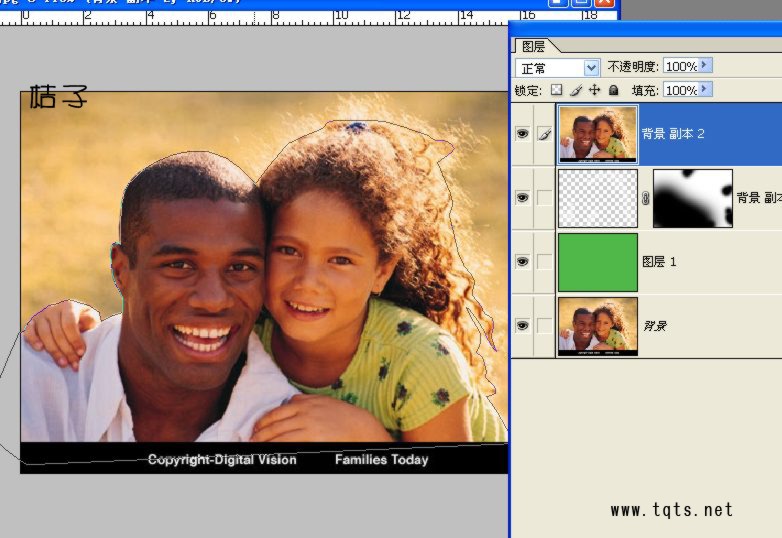Click the chain link icon beside layer mask
Image resolution: width=782 pixels, height=538 pixels.
click(x=645, y=198)
